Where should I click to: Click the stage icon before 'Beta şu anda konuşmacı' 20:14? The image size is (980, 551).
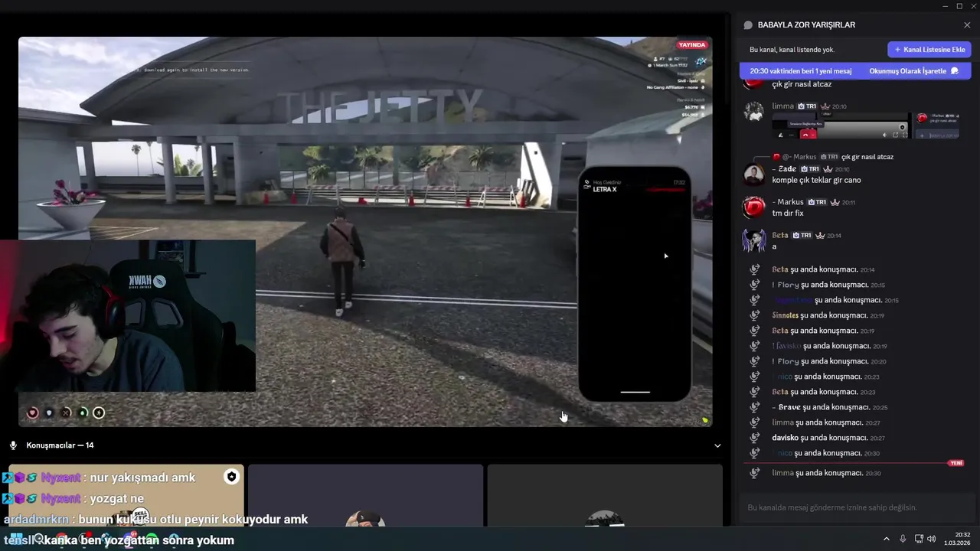pyautogui.click(x=754, y=269)
